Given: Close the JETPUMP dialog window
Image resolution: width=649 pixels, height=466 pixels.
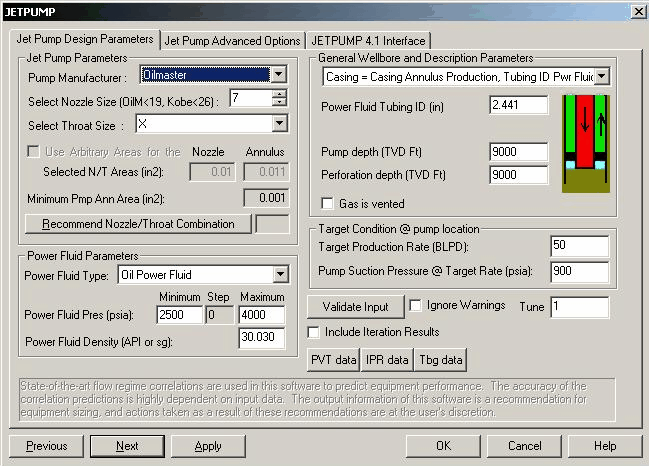Looking at the screenshot, I should (x=637, y=10).
